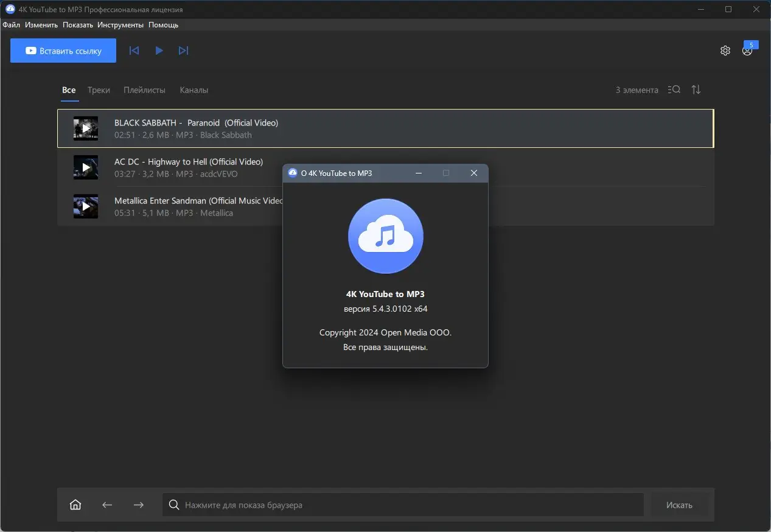Click the Все права защищены text
The height and width of the screenshot is (532, 771).
(x=386, y=347)
